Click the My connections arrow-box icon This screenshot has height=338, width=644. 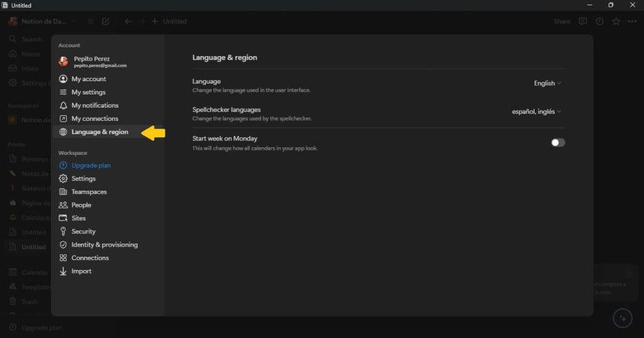pos(63,118)
